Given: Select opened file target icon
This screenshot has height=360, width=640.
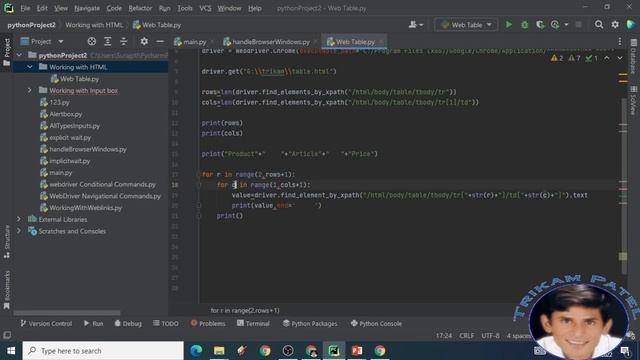Looking at the screenshot, I should click(x=92, y=41).
